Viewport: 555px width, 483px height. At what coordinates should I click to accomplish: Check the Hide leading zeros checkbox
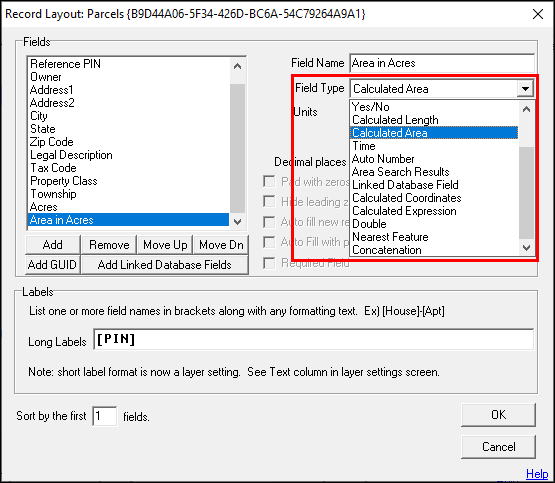pos(269,202)
